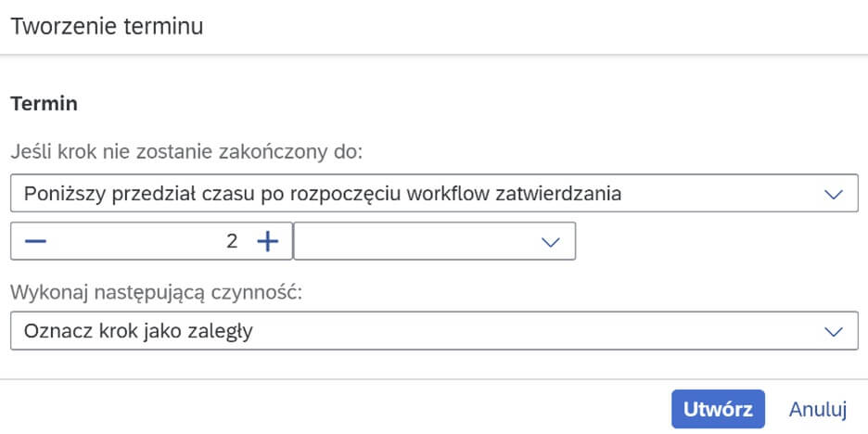Create the deadline with Utwórz button

tap(718, 409)
